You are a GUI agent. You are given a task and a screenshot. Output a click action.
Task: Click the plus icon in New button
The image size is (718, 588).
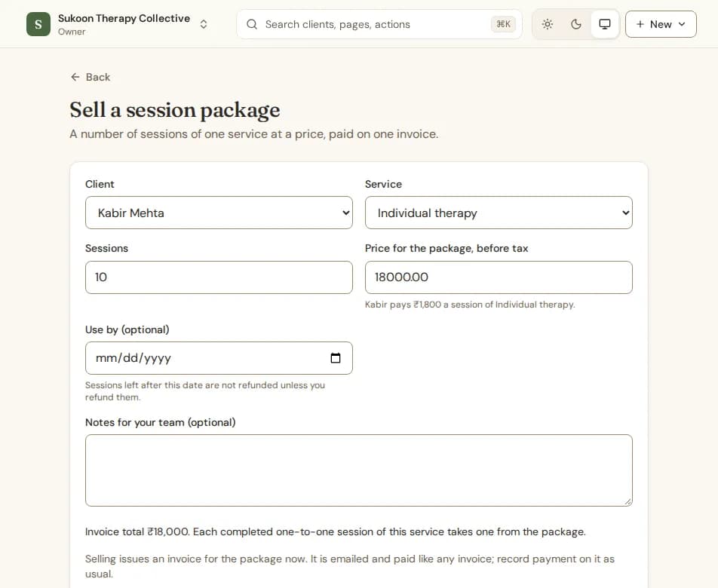(x=640, y=24)
